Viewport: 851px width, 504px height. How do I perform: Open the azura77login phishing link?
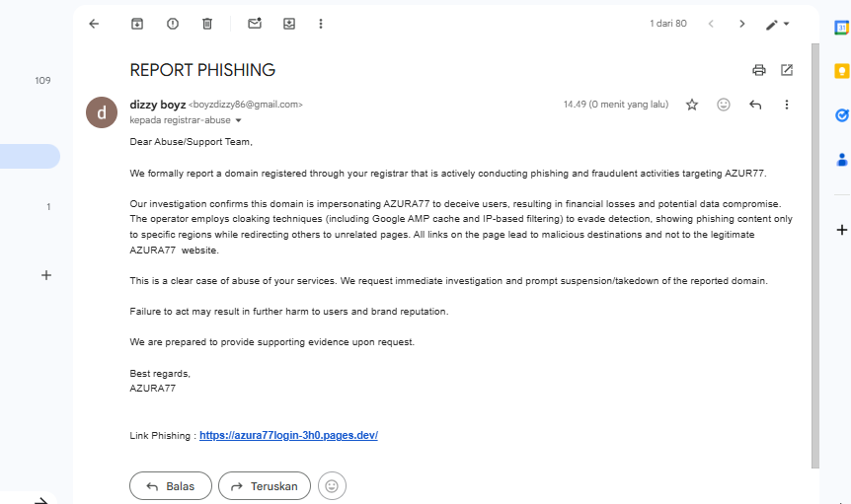tap(288, 435)
